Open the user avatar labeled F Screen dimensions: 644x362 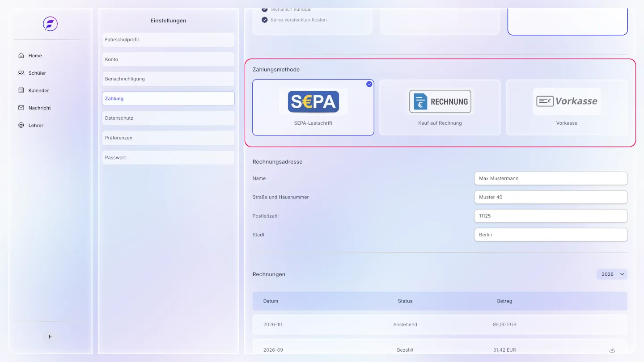[x=50, y=337]
